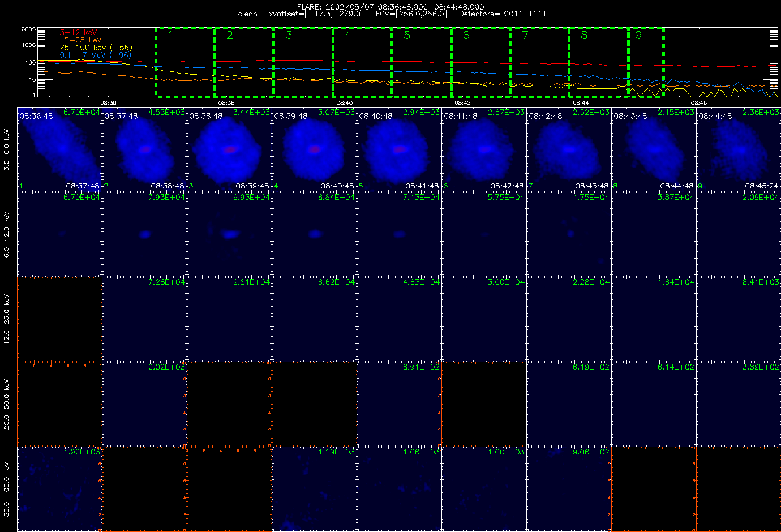The width and height of the screenshot is (781, 532).
Task: Open the 3-6 keV image starting 08:38:48
Action: 230,149
